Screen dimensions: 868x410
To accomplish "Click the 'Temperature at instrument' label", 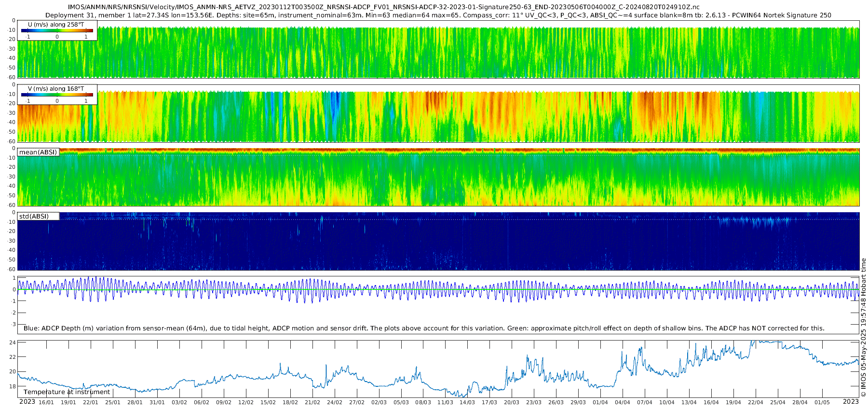I will (x=67, y=392).
